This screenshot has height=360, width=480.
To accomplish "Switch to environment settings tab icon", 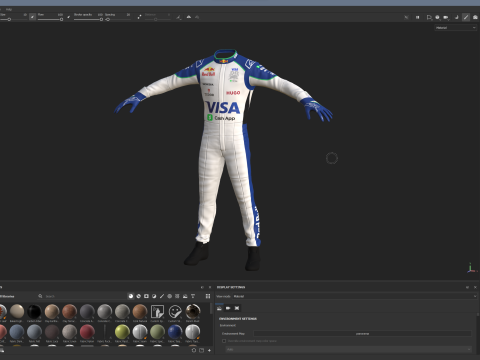I will coord(219,308).
